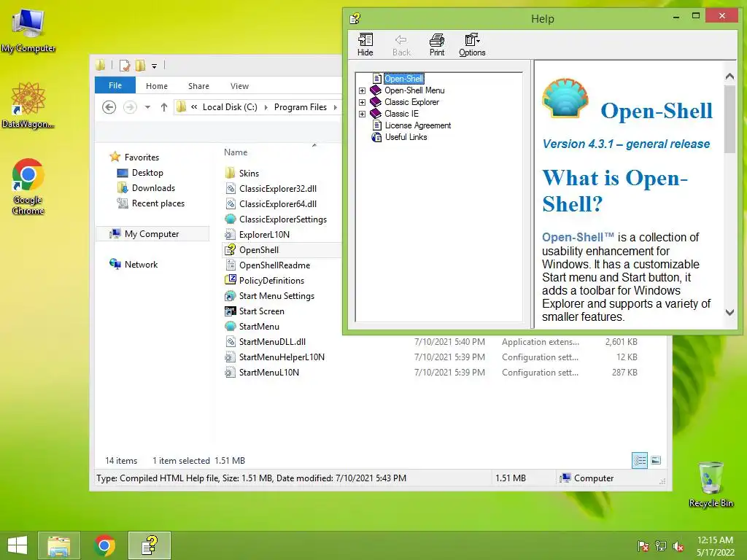This screenshot has height=560, width=747.
Task: Click the scroll down arrow in Help content
Action: pyautogui.click(x=729, y=312)
